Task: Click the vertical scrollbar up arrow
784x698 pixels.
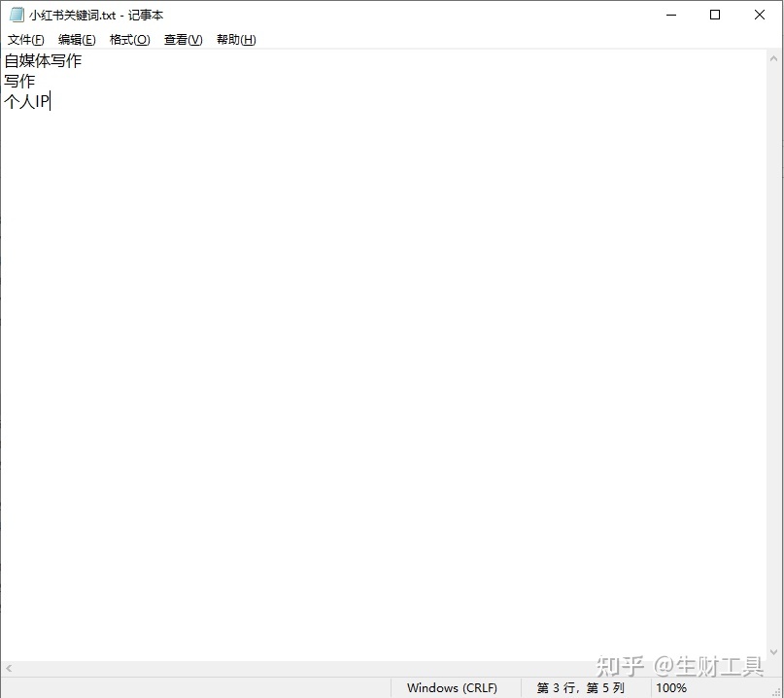Action: click(775, 58)
